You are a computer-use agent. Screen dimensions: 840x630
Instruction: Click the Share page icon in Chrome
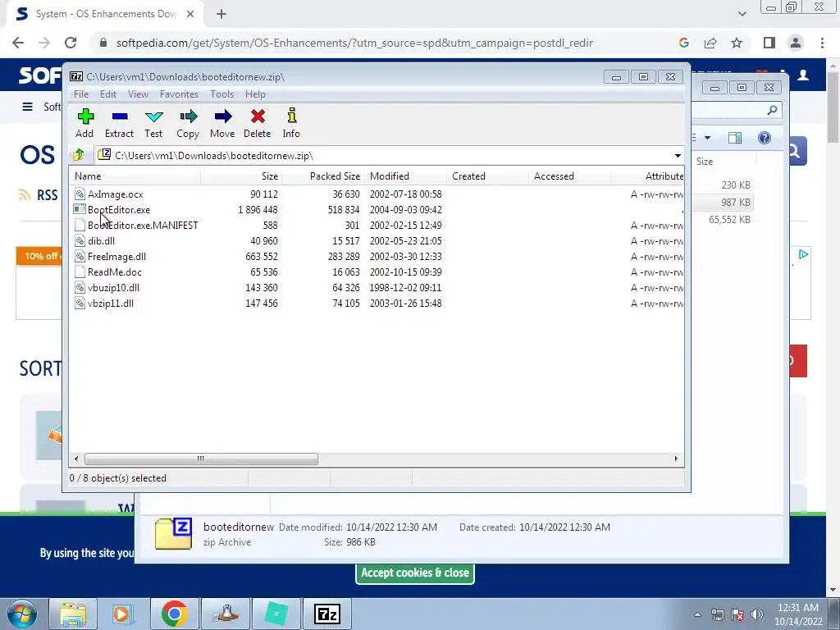(710, 43)
